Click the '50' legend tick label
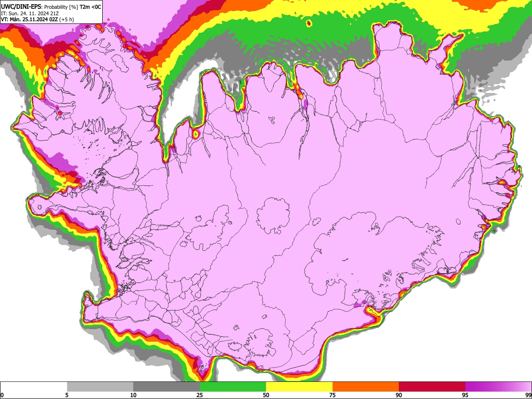Viewport: 532px width, 399px height. [x=266, y=395]
